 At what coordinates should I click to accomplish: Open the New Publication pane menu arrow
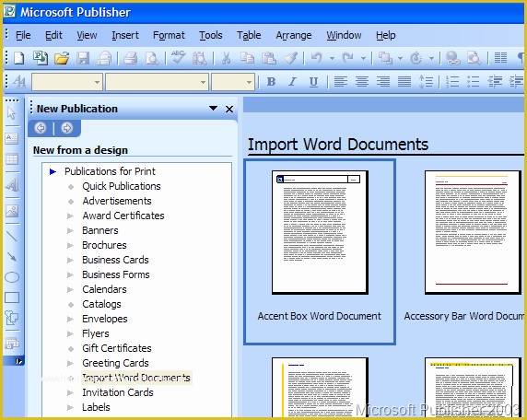(x=213, y=108)
